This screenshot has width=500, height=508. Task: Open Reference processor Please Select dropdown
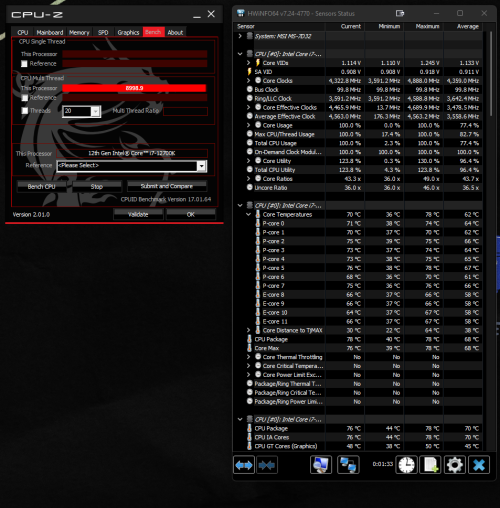point(201,166)
